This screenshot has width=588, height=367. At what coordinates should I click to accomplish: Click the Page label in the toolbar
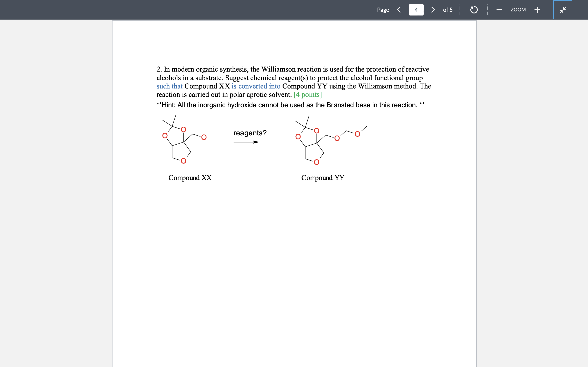tap(383, 10)
